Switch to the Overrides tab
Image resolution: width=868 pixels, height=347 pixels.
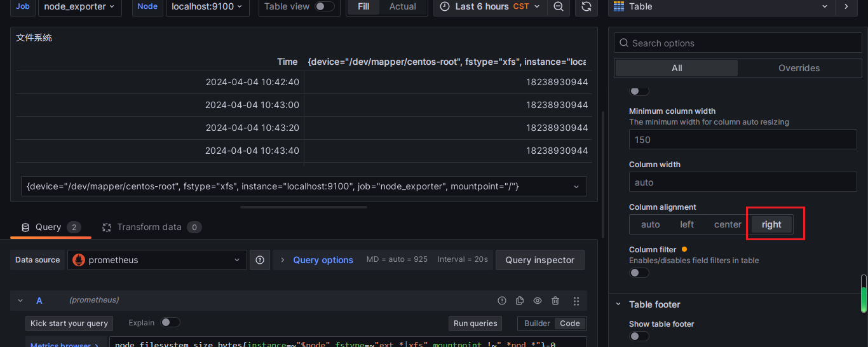tap(799, 68)
